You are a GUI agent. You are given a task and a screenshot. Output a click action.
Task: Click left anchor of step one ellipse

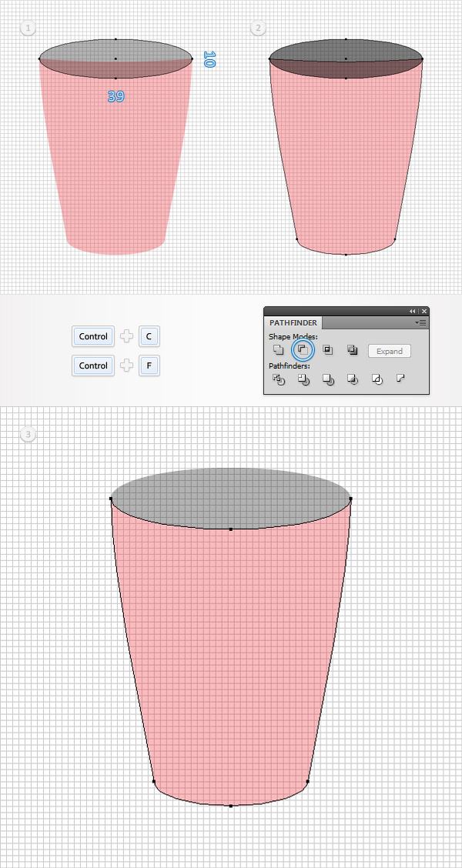pos(39,58)
